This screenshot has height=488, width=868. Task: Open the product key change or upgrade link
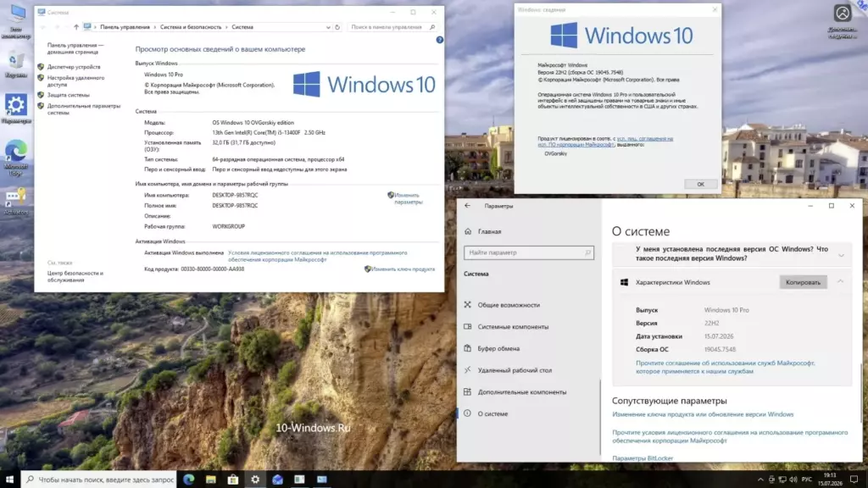[703, 414]
